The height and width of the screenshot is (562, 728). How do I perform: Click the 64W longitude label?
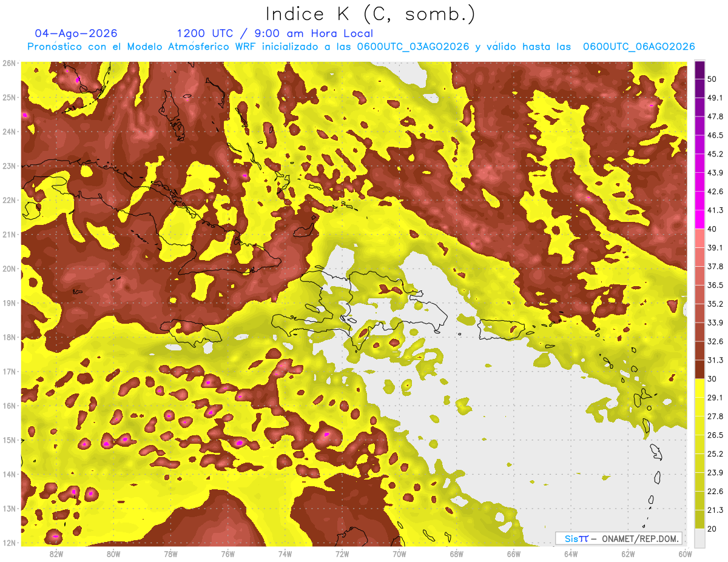571,554
